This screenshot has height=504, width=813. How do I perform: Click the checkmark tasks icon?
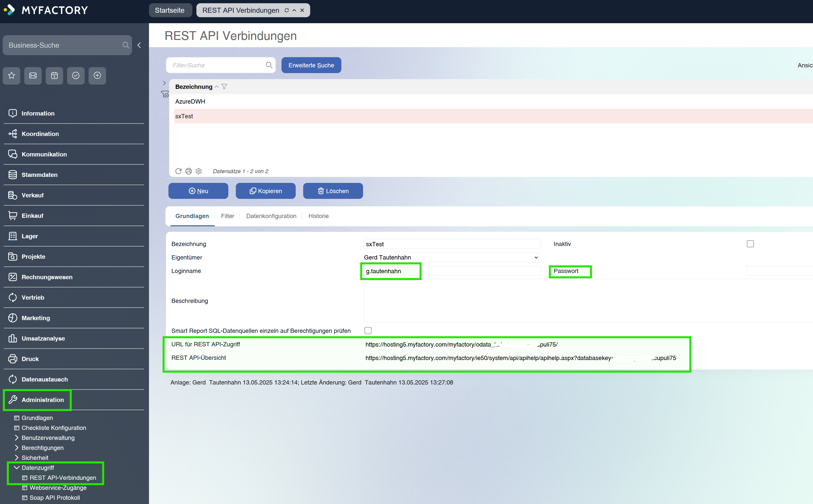pos(76,76)
